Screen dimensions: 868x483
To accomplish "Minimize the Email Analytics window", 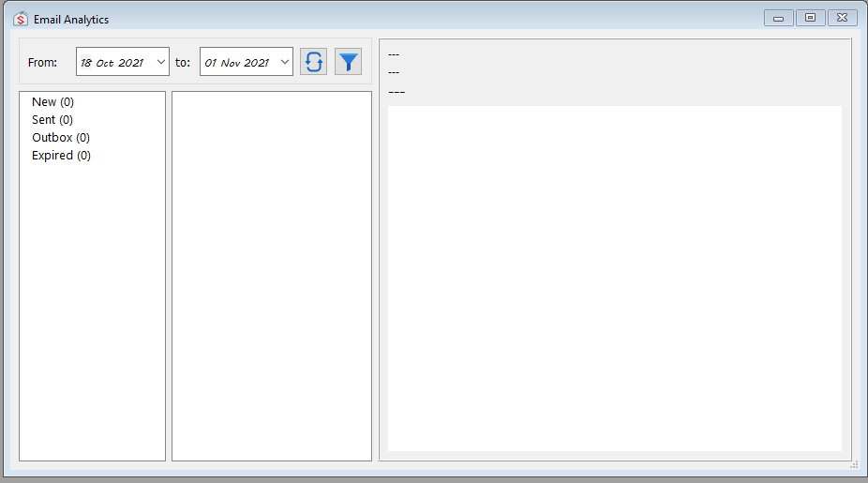I will point(778,18).
